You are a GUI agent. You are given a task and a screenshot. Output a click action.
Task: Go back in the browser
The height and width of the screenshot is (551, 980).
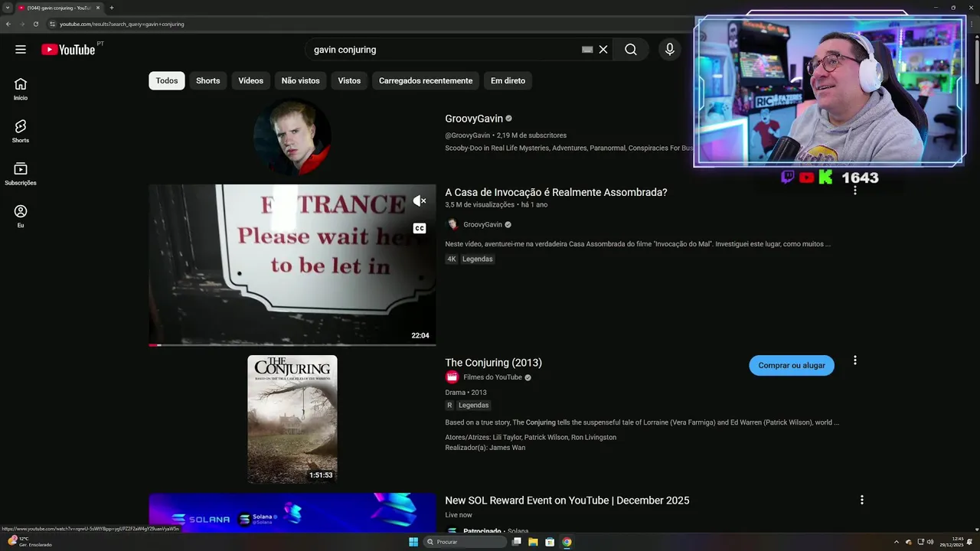8,24
